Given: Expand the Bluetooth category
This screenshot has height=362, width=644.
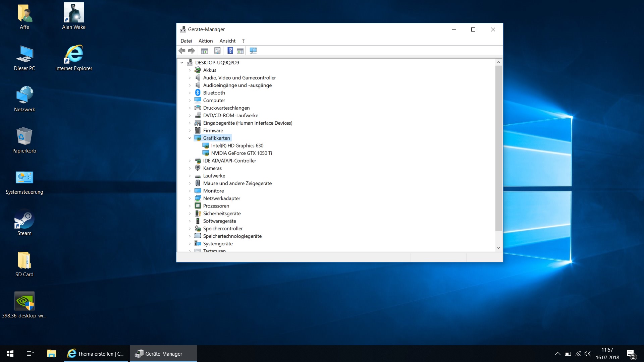Looking at the screenshot, I should (190, 93).
